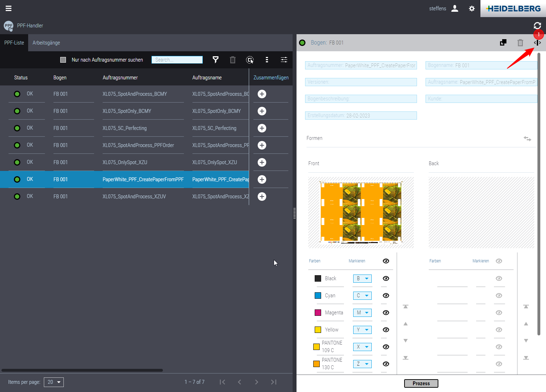Open the dropdown for PANTONE 109 C
546x392 pixels.
362,346
